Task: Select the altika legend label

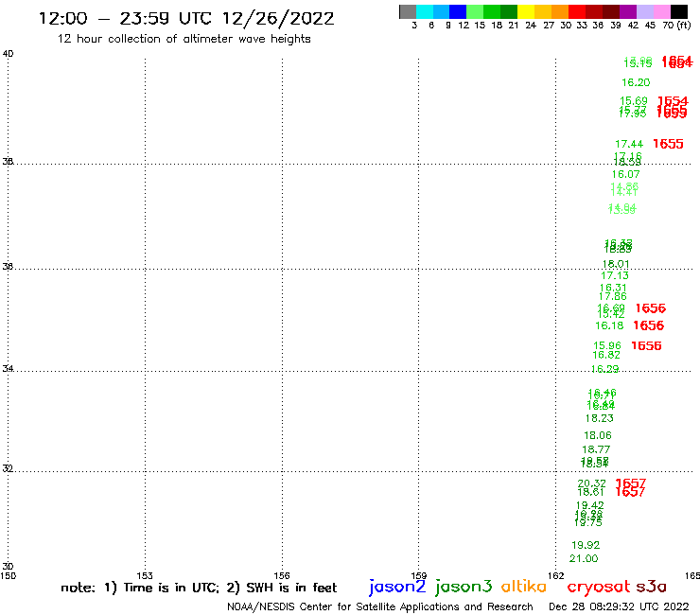Action: pos(523,587)
